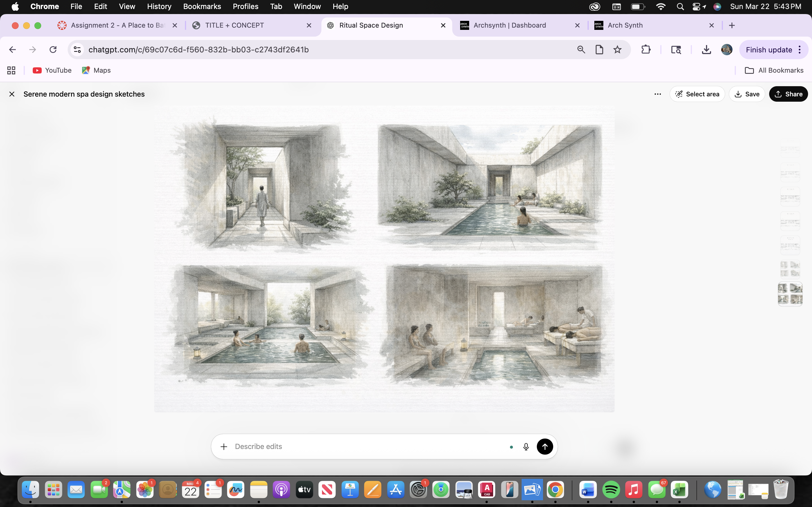Image resolution: width=812 pixels, height=507 pixels.
Task: Expand Chrome three-dot menu beside Finish update
Action: [x=800, y=50]
